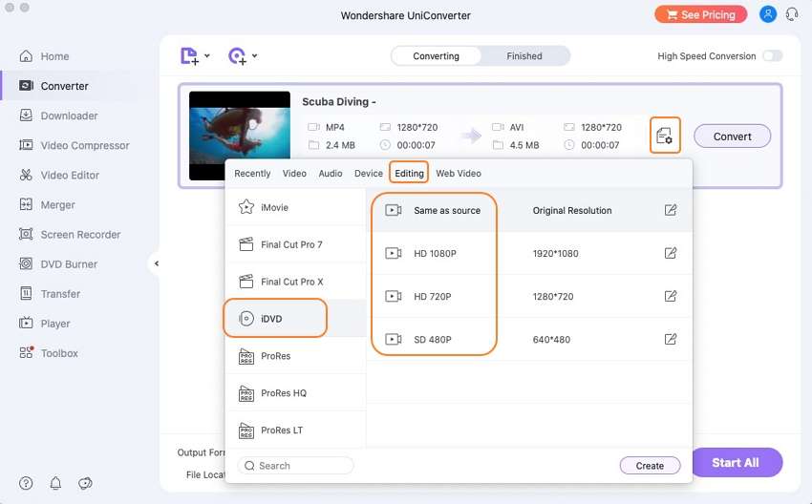Click the Convert button
The image size is (812, 504).
732,136
